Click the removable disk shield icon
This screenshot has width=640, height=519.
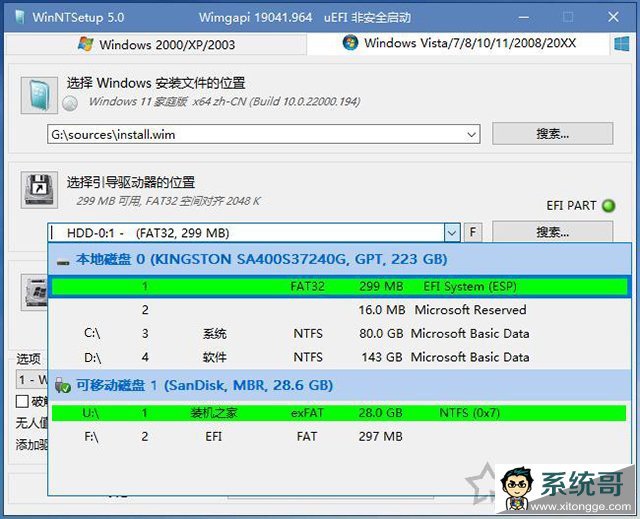[x=62, y=385]
